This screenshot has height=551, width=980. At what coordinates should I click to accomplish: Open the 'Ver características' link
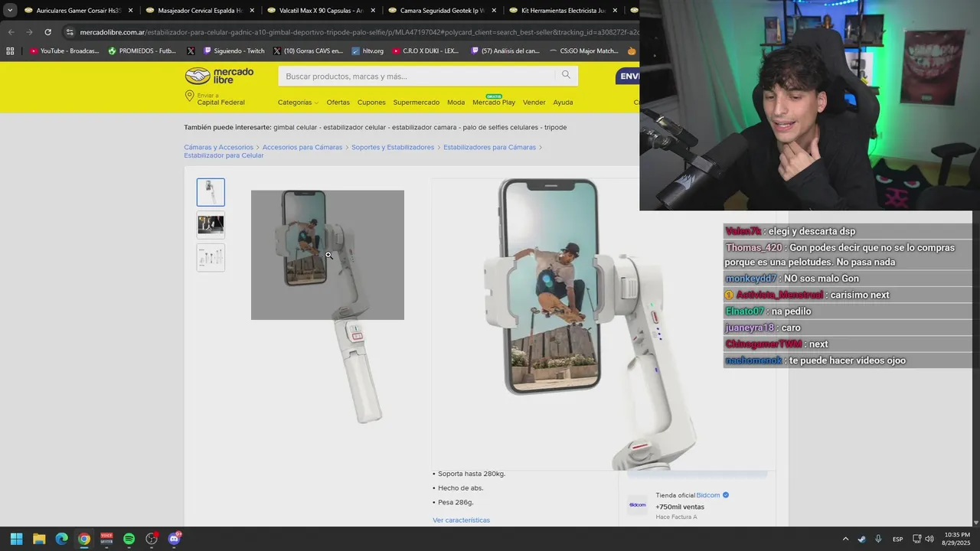[x=461, y=520]
